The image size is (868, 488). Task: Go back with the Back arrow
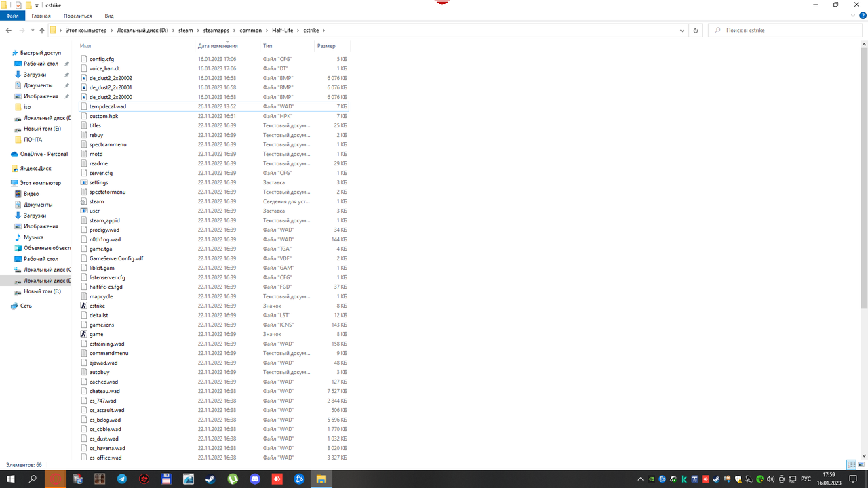click(x=9, y=30)
